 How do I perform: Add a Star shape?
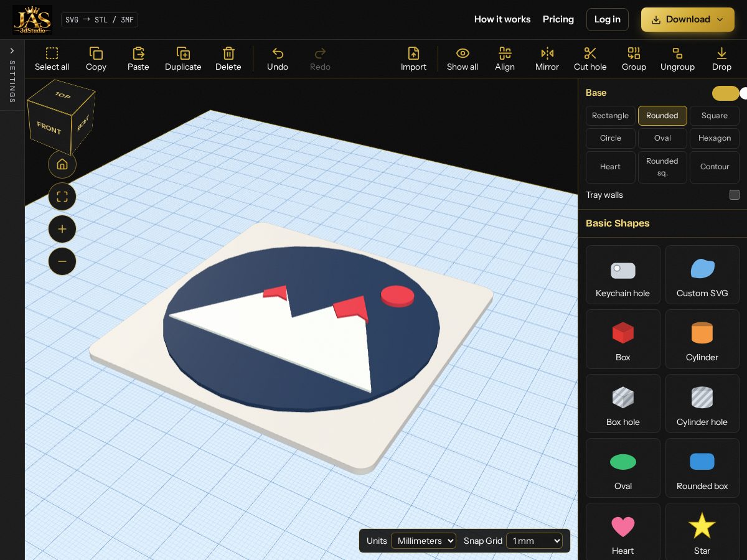tap(702, 532)
